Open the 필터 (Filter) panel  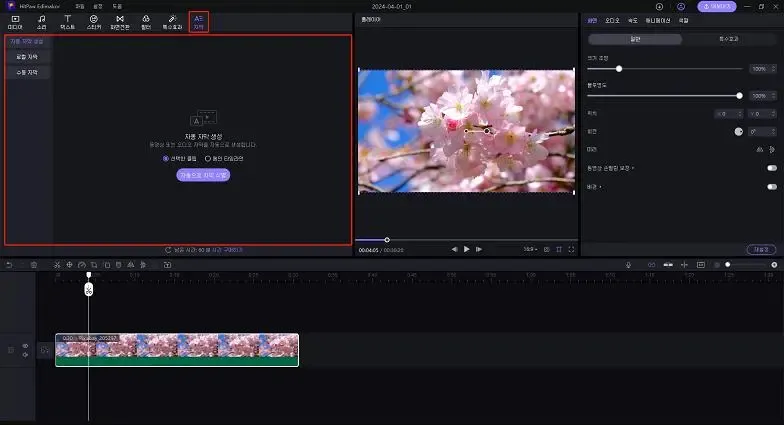point(146,21)
